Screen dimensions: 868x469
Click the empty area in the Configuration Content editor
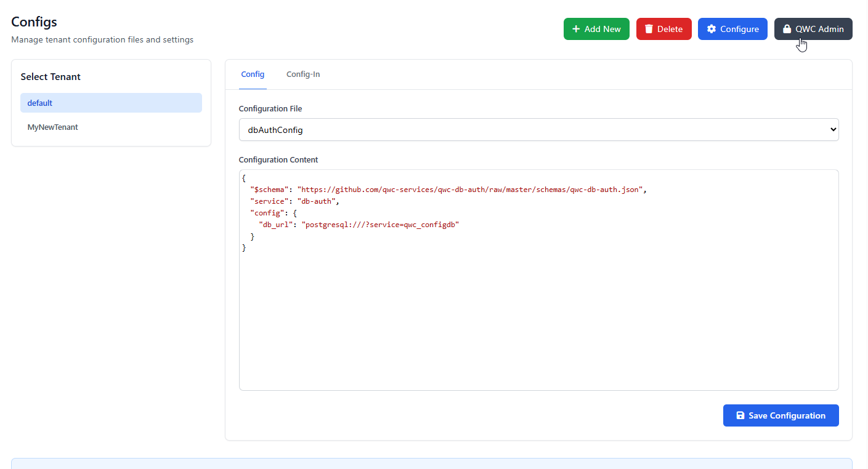click(x=538, y=320)
